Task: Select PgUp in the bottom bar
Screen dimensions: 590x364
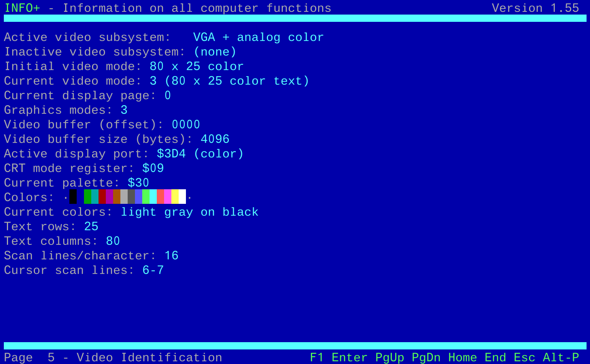Action: click(x=389, y=357)
